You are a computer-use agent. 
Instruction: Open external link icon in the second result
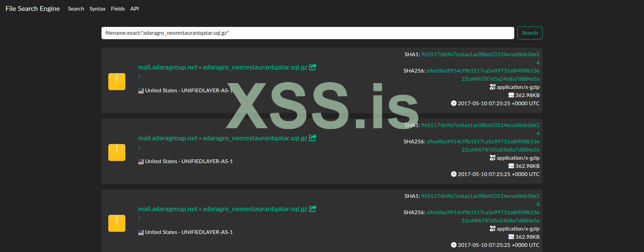tap(313, 138)
